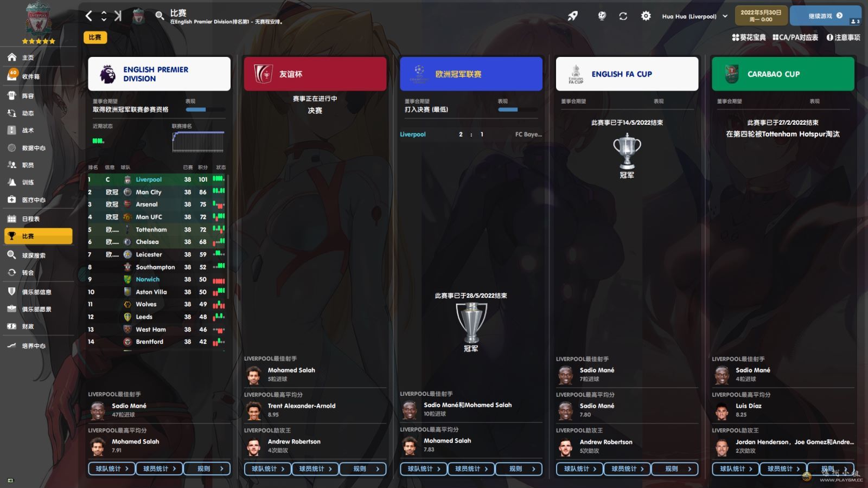
Task: Open the rocket shortcut icon
Action: pos(573,16)
